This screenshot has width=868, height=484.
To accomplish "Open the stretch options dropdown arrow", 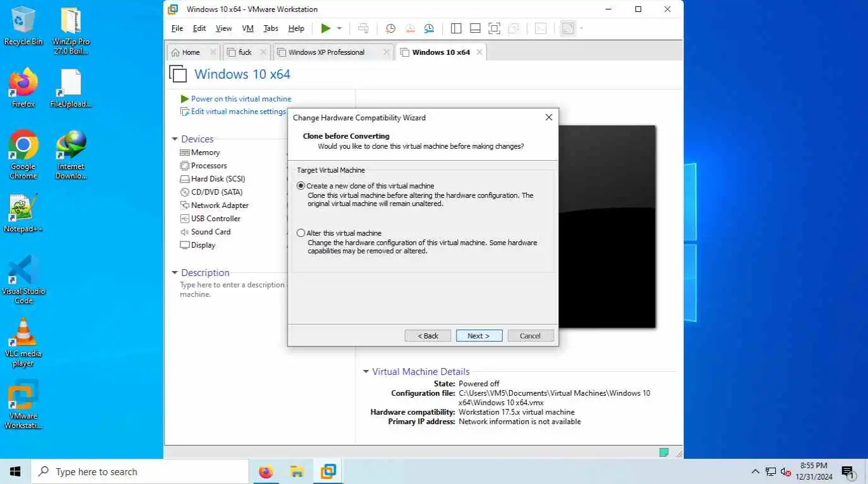I will pos(582,28).
